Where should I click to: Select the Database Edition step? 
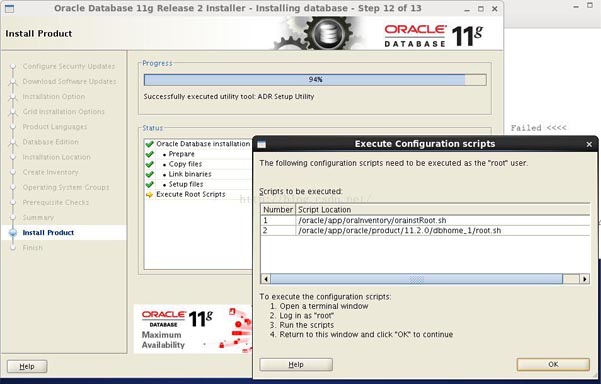[50, 142]
